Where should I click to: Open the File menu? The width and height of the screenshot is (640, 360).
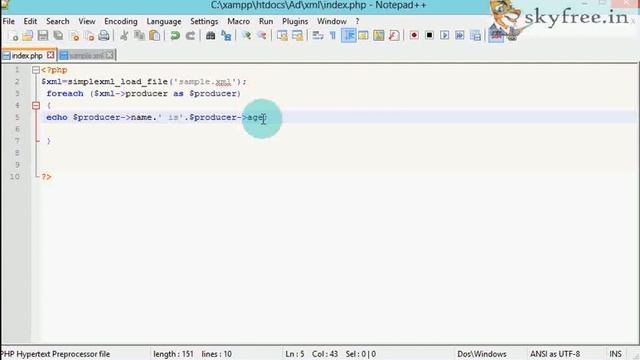click(x=9, y=21)
